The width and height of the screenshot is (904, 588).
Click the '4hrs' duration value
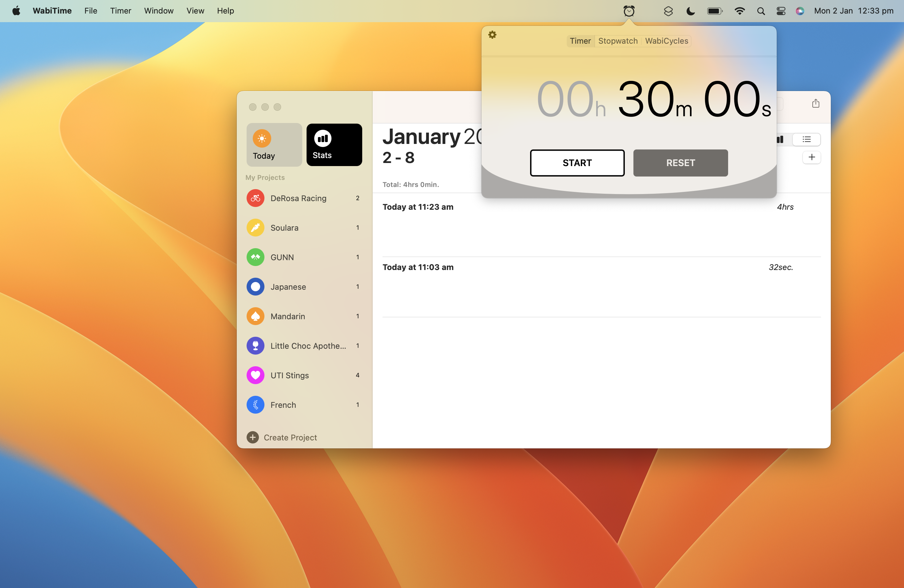tap(785, 207)
